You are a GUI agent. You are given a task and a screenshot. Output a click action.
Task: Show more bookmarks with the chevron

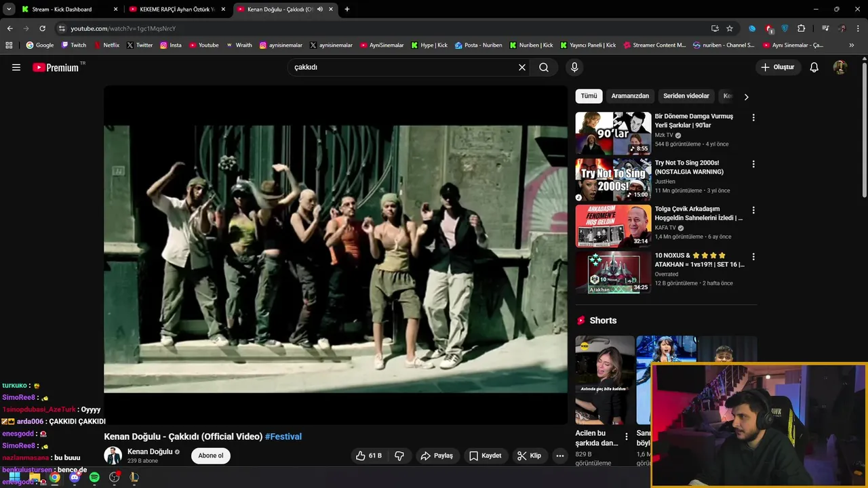pos(852,45)
